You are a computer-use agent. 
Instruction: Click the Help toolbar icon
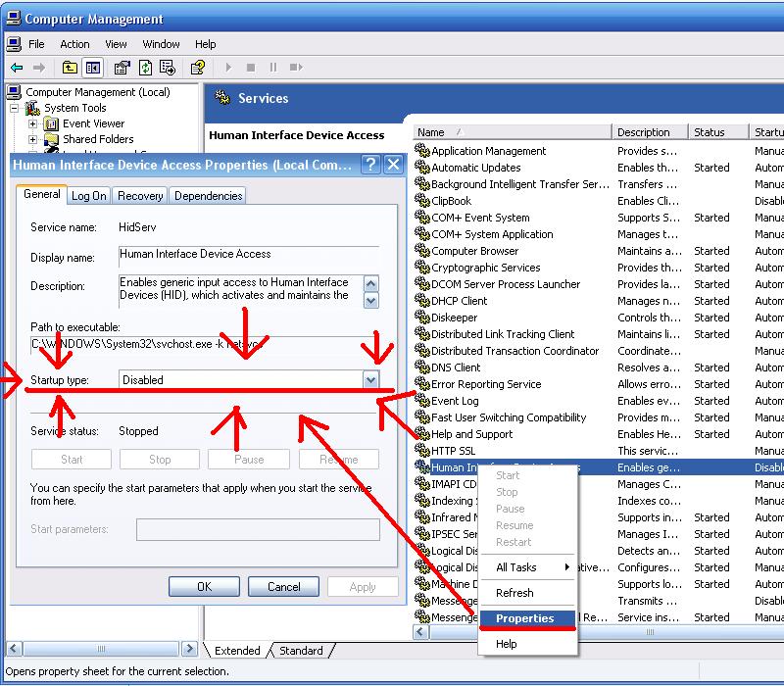click(198, 67)
